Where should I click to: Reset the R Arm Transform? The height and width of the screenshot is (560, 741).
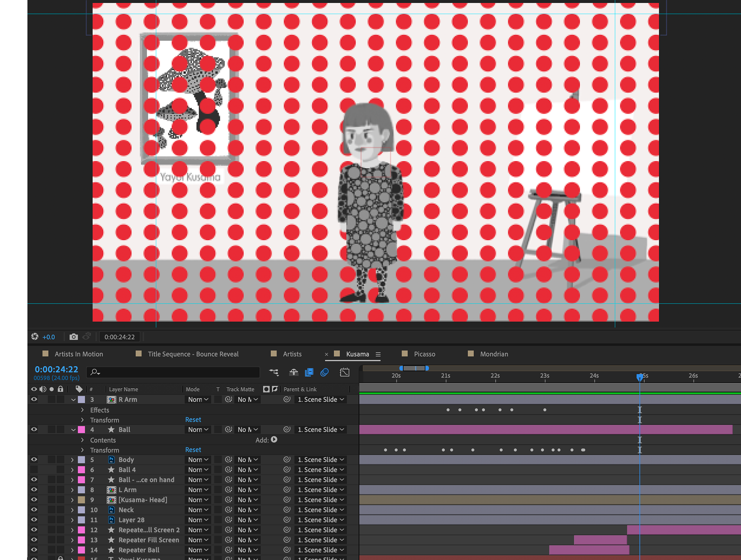point(193,420)
